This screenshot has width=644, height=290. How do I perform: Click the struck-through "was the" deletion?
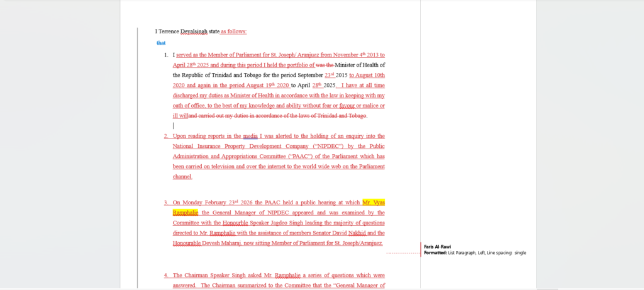[x=325, y=65]
